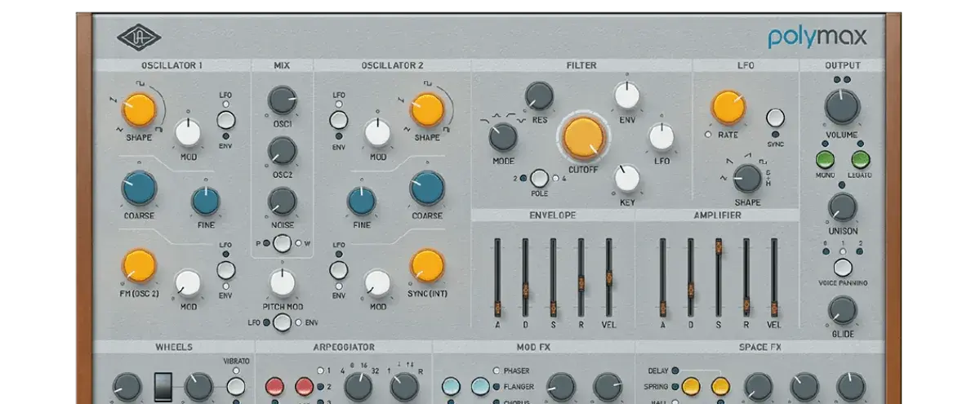Viewport: 980px width, 404px height.
Task: Click the FLANGER label in Mod FX
Action: [x=519, y=386]
